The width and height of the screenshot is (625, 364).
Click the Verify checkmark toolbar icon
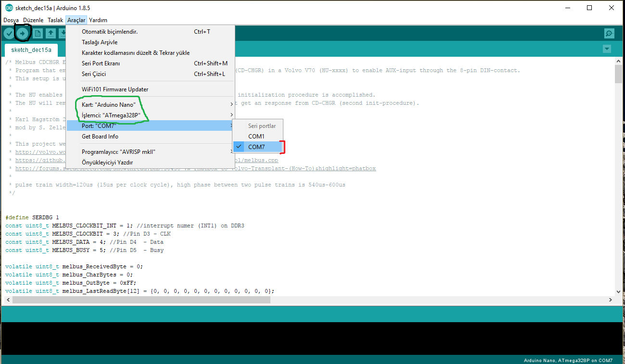[x=9, y=33]
